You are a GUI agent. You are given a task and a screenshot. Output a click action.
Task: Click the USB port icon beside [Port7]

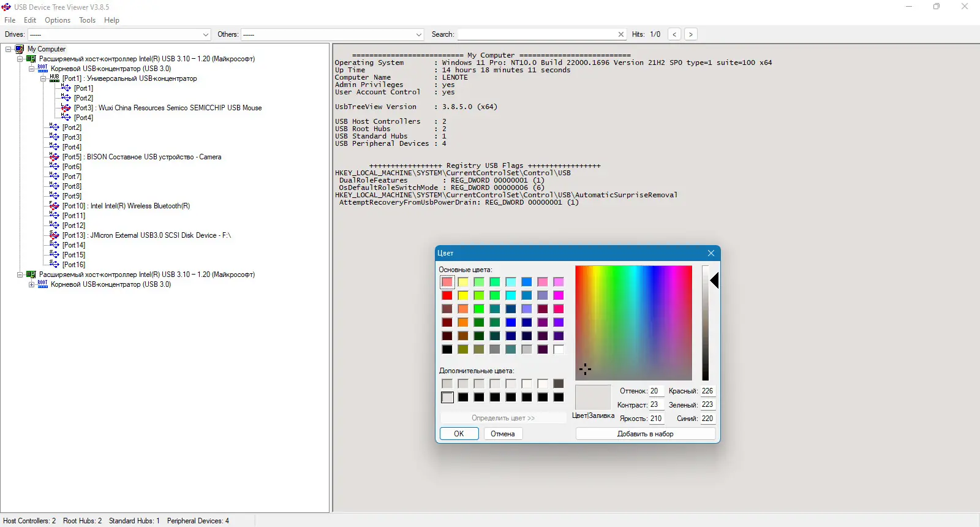pos(55,176)
